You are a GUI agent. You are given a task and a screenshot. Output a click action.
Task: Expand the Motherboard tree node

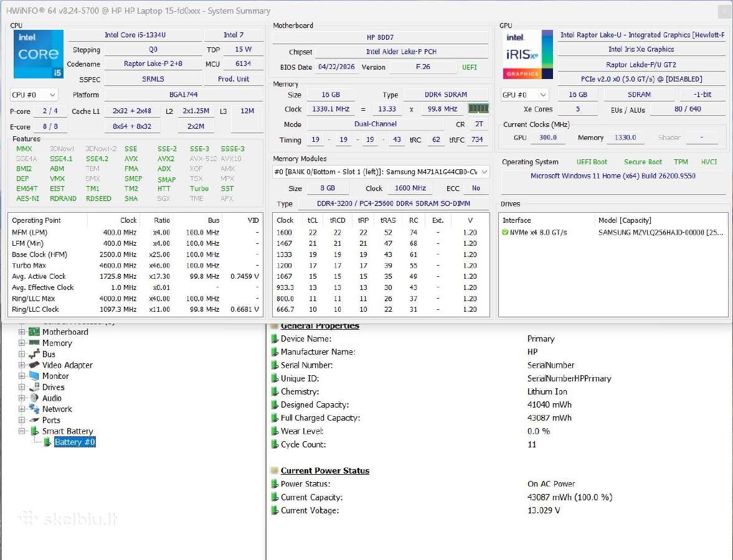coord(22,332)
